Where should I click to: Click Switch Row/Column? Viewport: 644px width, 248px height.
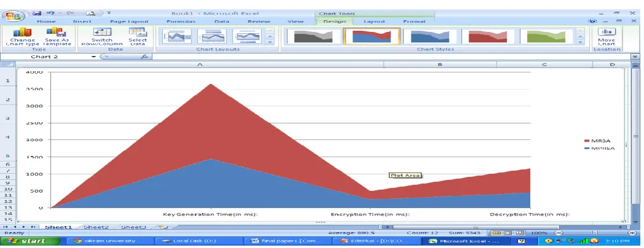pos(101,36)
